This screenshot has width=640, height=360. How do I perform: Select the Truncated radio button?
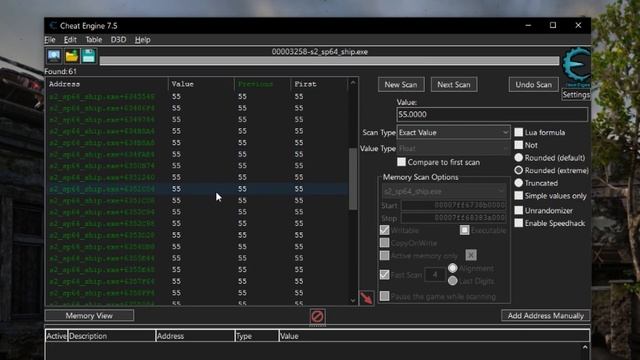[x=518, y=183]
